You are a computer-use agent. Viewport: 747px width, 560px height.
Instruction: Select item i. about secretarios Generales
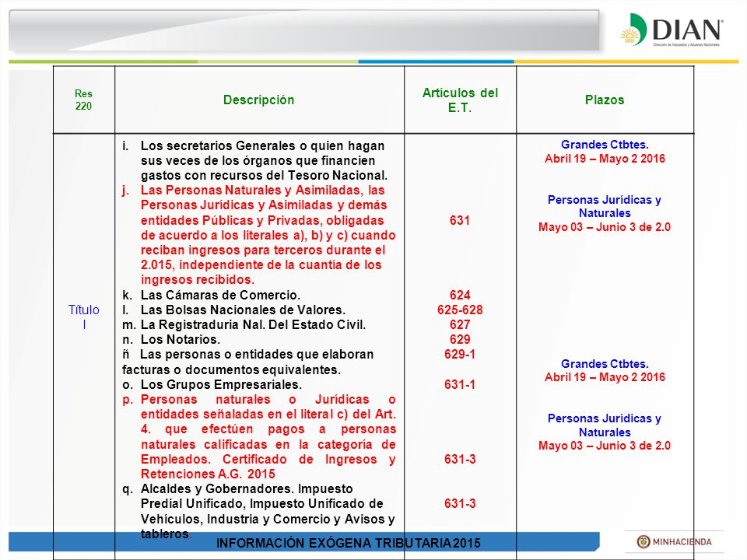[255, 160]
